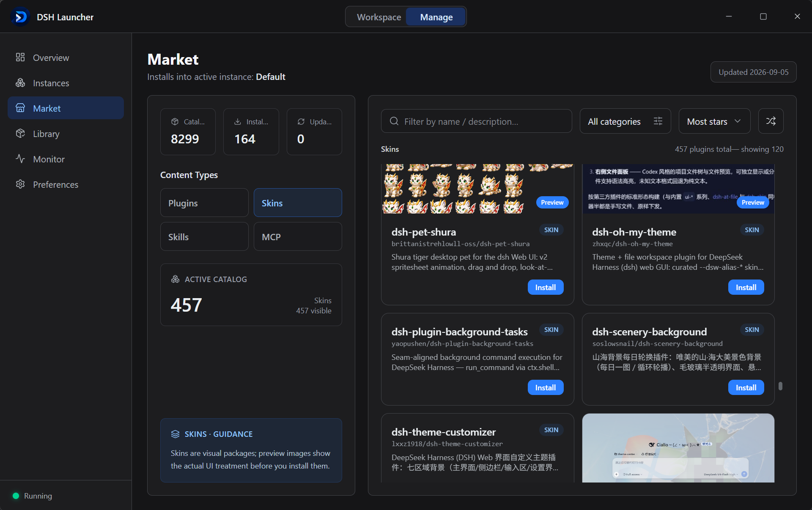Switch to the Manage tab

coord(436,17)
